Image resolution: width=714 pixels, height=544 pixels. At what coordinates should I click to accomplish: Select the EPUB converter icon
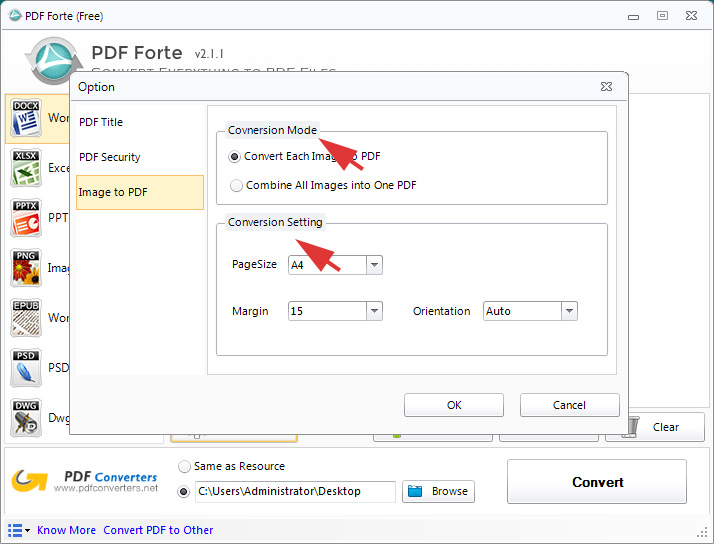[26, 318]
